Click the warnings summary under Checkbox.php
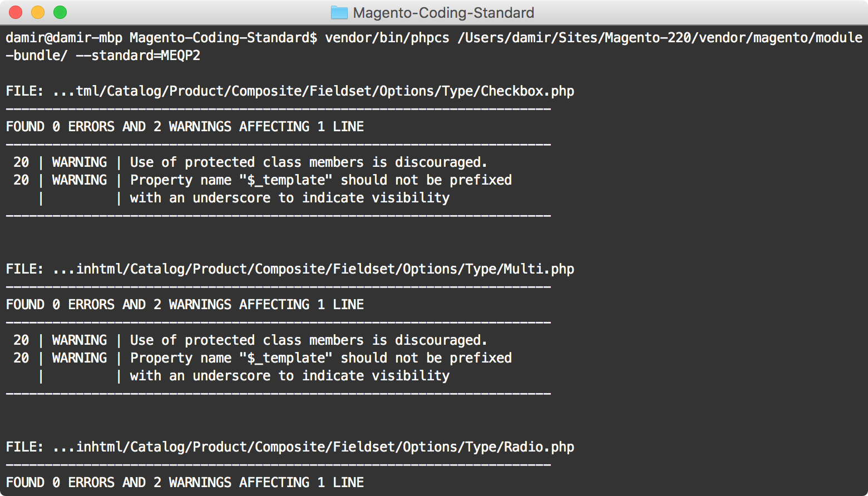Viewport: 868px width, 496px height. coord(185,127)
